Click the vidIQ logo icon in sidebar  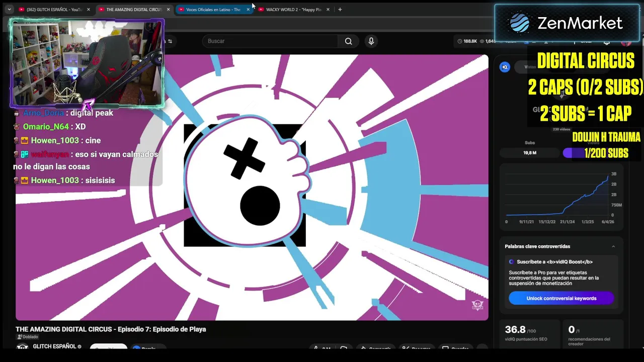point(505,67)
